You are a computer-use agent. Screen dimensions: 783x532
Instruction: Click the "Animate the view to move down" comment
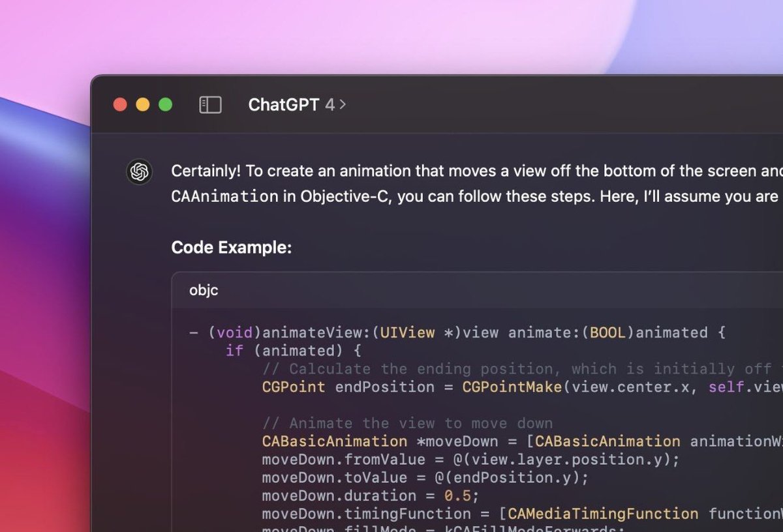click(x=407, y=424)
